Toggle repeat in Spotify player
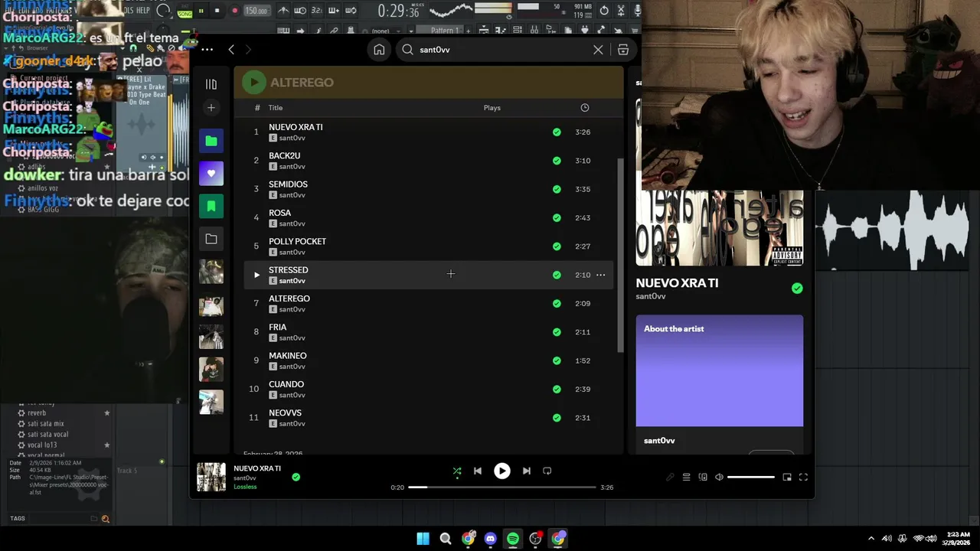The width and height of the screenshot is (980, 551). point(547,471)
